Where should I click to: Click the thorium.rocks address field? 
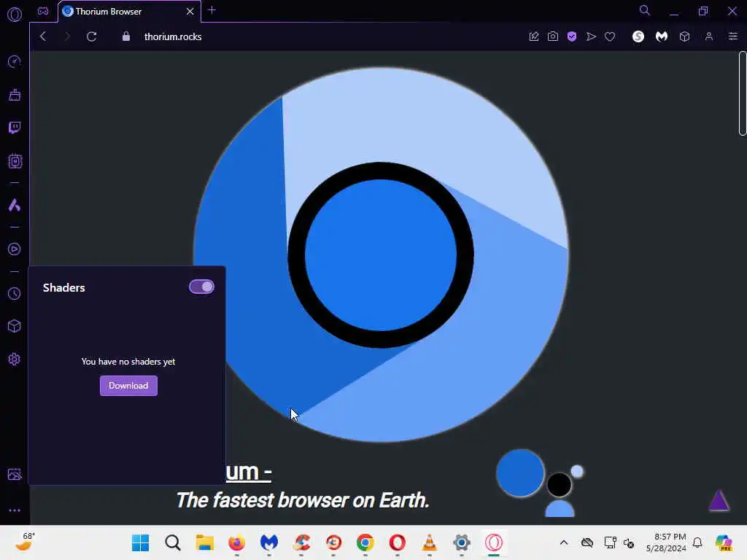point(173,36)
